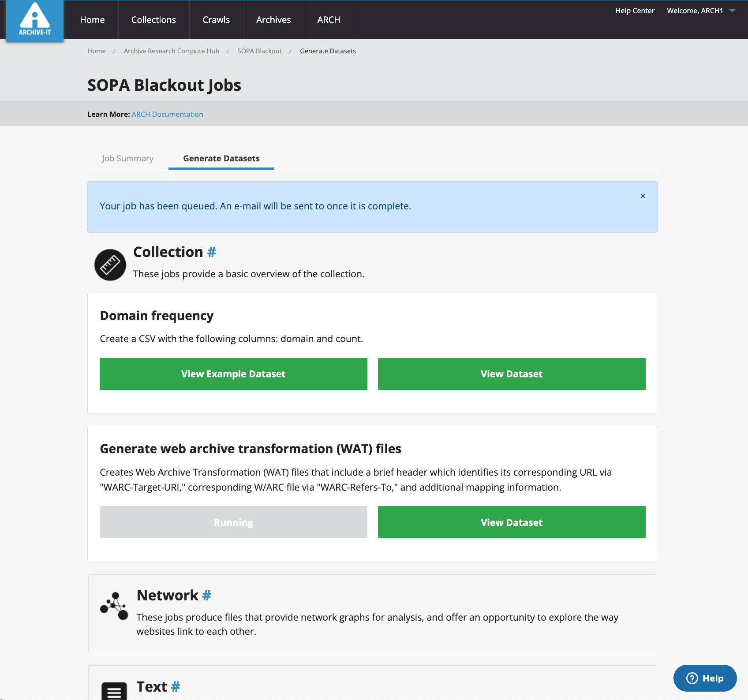Select the Generate Datasets tab
This screenshot has width=748, height=700.
click(221, 158)
